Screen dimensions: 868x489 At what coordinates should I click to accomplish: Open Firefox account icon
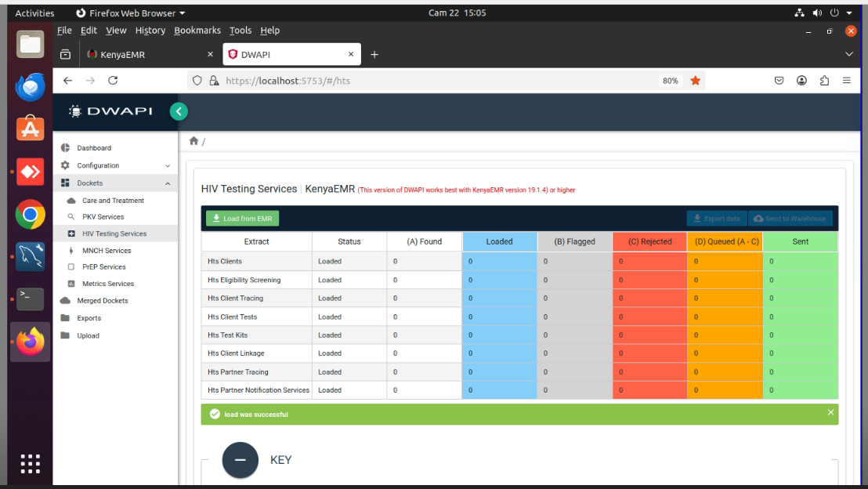tap(801, 81)
